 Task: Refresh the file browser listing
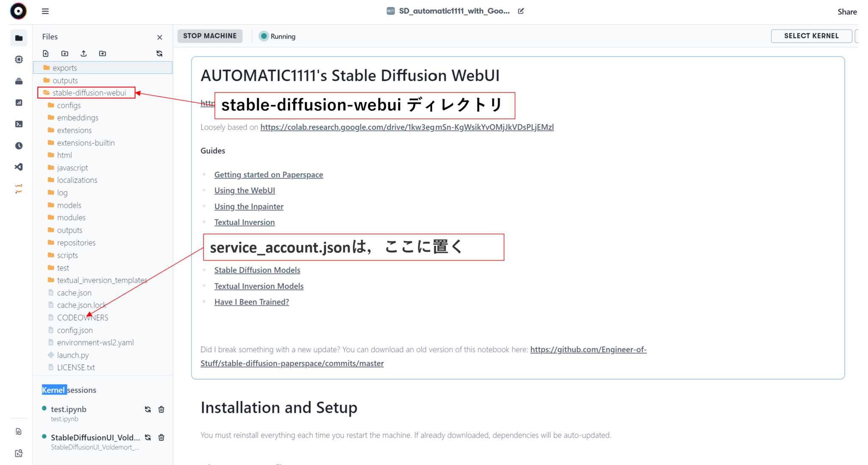(159, 53)
